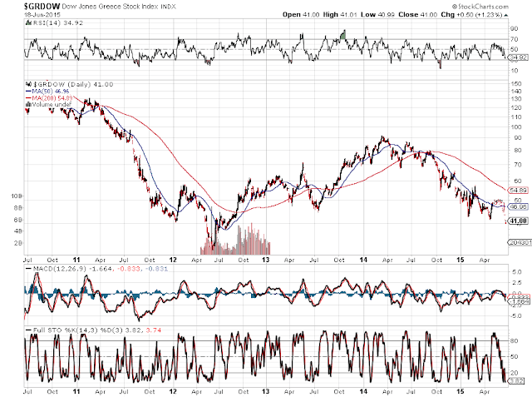Click the 5.0 MACD axis label
The image size is (532, 397).
coord(517,272)
